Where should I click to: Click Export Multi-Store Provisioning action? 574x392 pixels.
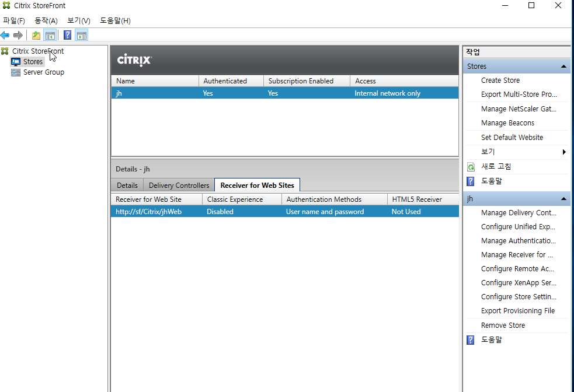(x=519, y=94)
